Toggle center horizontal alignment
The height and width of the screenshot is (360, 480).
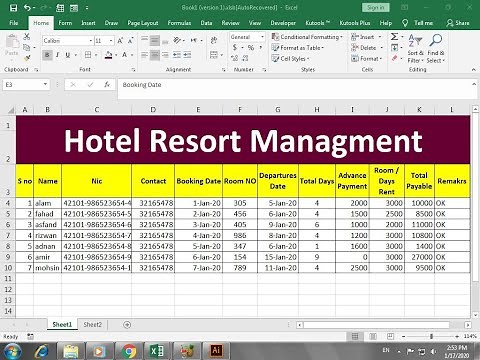155,55
